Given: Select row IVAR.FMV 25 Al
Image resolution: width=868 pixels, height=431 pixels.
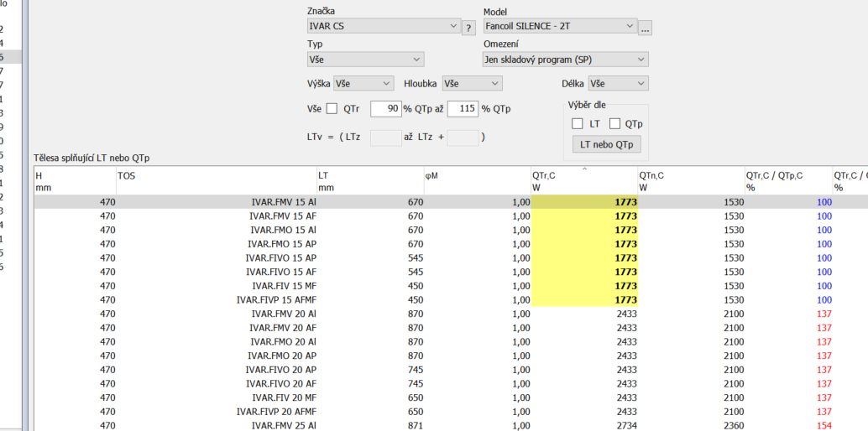Looking at the screenshot, I should pos(451,425).
